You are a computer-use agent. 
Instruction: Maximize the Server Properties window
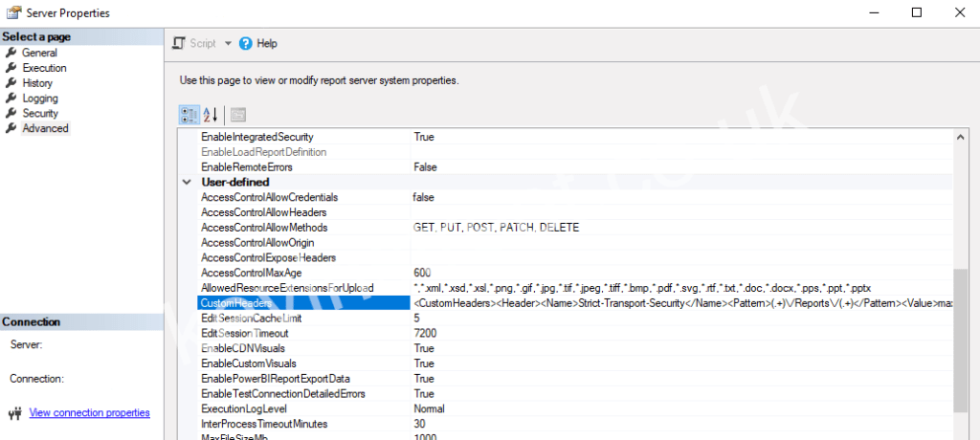coord(917,12)
